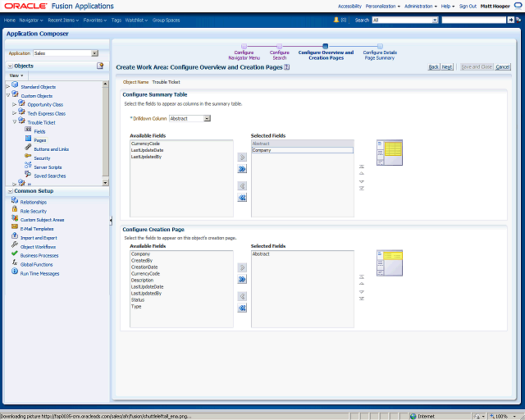The image size is (525, 420).
Task: Open Buttons and Links under Trouble Ticket
Action: point(51,149)
